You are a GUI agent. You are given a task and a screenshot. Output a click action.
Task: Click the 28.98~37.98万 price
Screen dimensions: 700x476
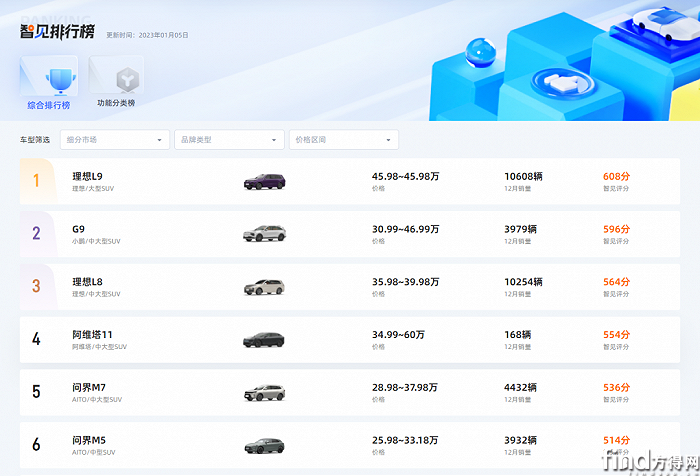point(405,387)
